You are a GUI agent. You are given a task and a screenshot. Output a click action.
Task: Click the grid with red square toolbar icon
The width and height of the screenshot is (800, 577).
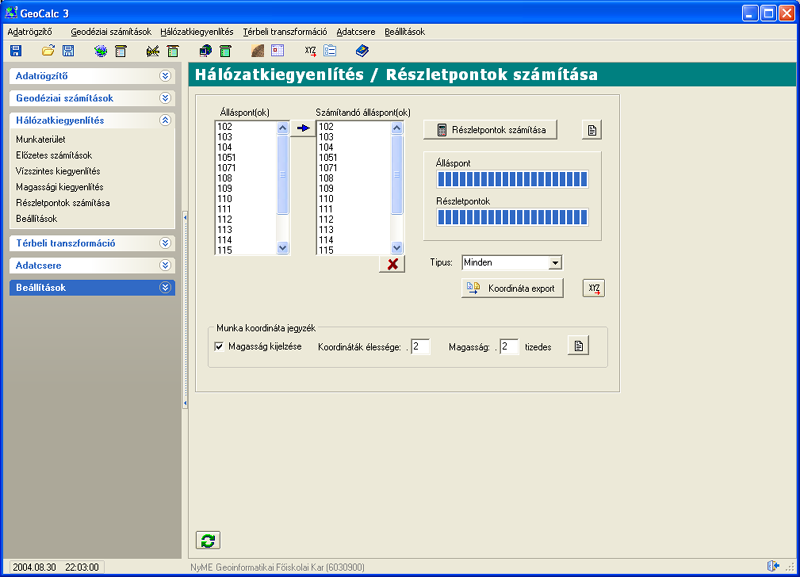(278, 51)
